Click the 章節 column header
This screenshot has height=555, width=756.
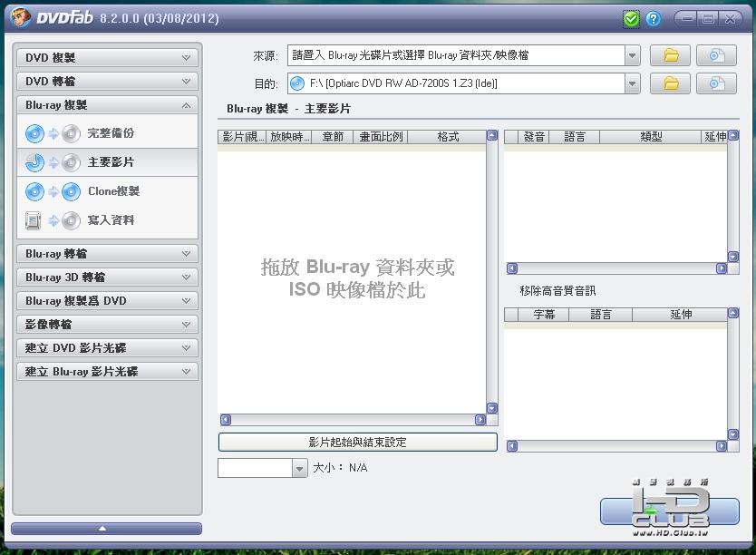pos(333,137)
